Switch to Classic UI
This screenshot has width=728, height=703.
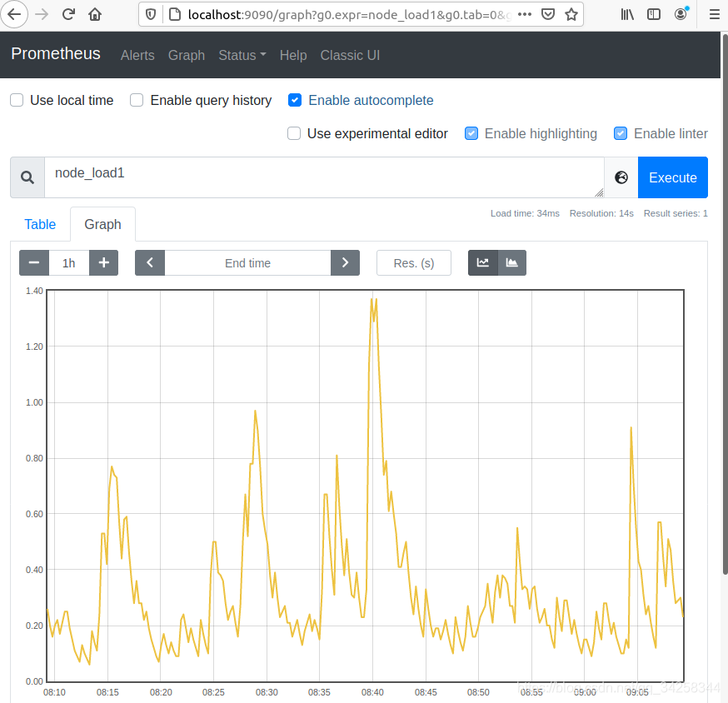(x=350, y=55)
